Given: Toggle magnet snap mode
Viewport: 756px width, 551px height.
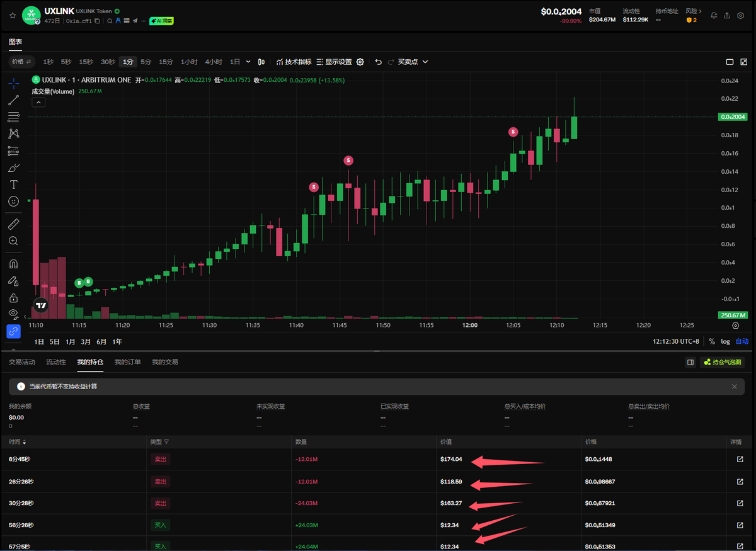Looking at the screenshot, I should pos(13,264).
